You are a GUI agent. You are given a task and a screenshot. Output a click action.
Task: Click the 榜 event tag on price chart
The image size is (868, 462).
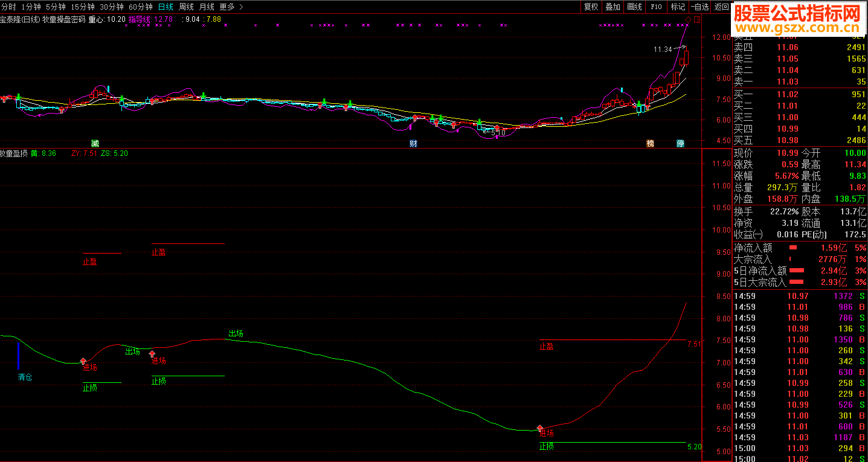pos(650,143)
